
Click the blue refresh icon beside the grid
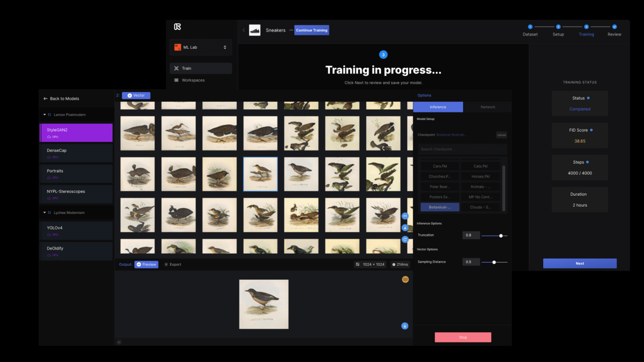pos(405,239)
